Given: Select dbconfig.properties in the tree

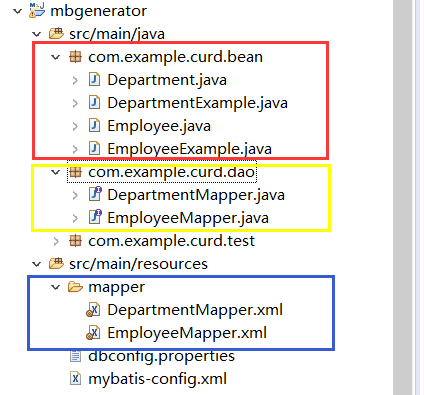Looking at the screenshot, I should click(161, 356).
